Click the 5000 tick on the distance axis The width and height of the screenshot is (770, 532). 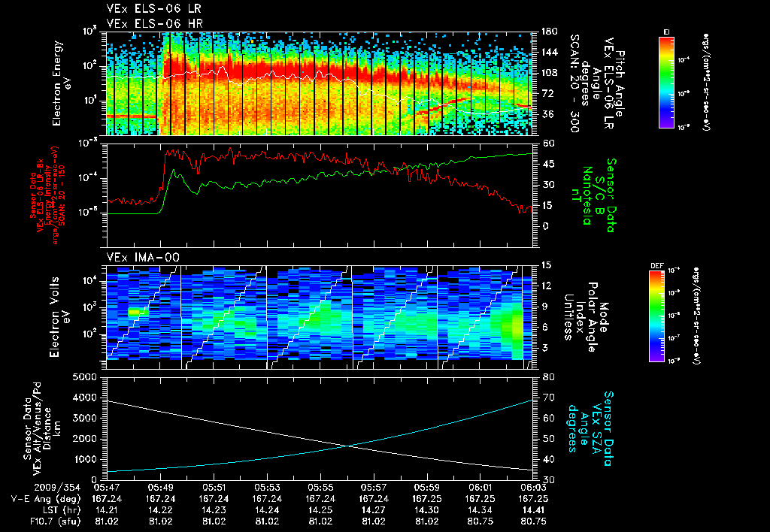click(86, 377)
